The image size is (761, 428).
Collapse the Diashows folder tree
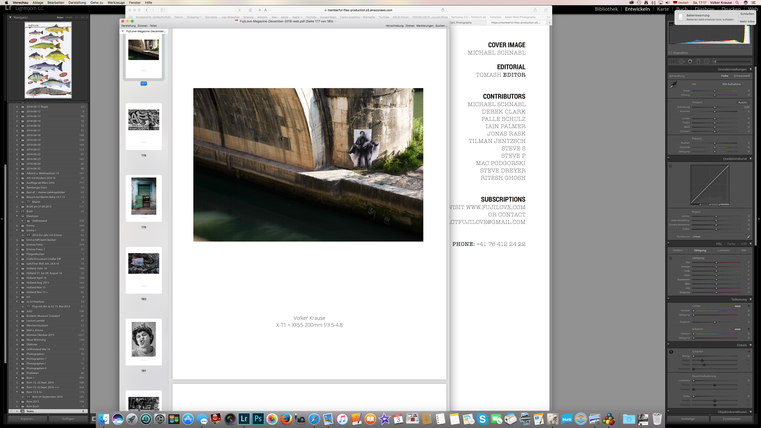pos(17,216)
